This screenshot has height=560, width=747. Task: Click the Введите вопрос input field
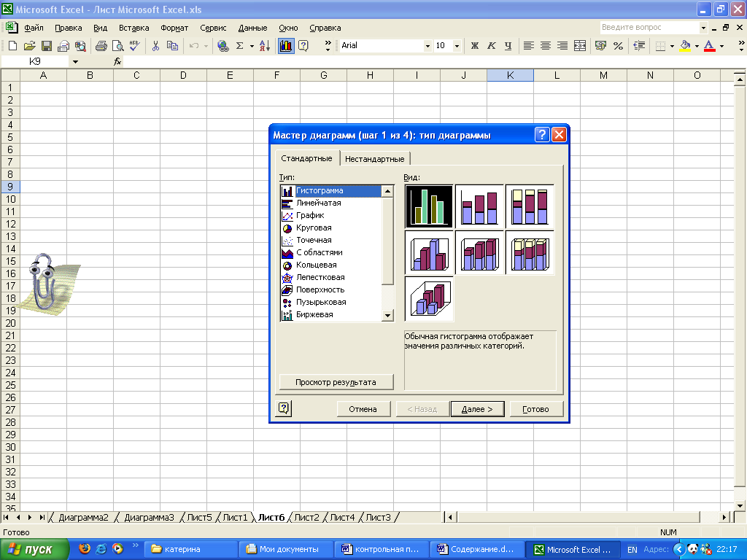[x=649, y=28]
